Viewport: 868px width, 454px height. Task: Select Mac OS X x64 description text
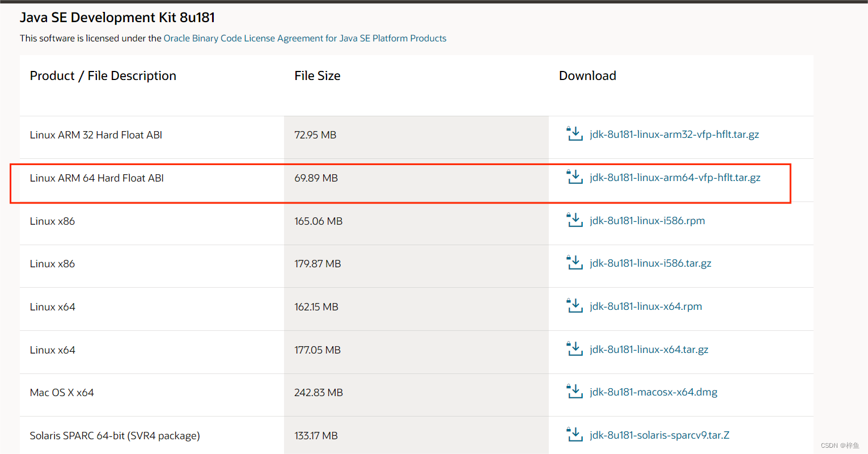62,393
